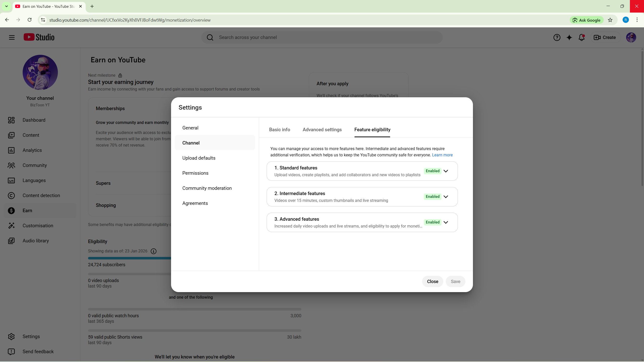Open the help question mark icon
This screenshot has width=644, height=362.
[557, 37]
